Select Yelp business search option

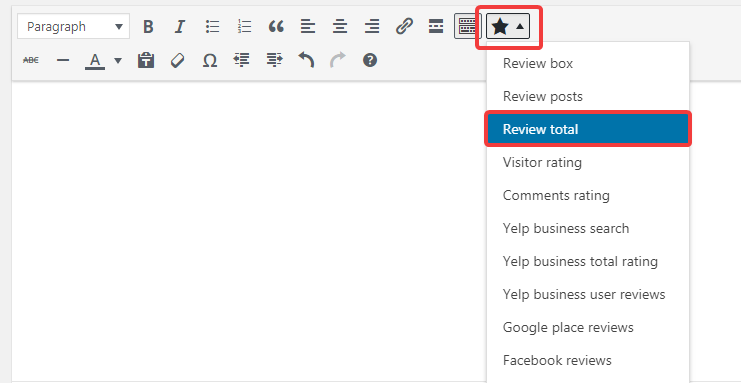point(588,228)
